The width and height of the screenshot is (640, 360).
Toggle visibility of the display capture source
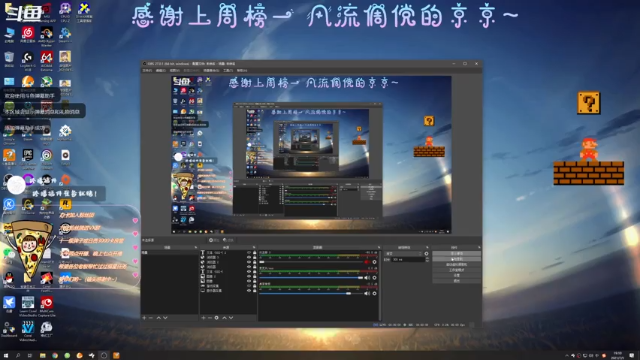pyautogui.click(x=249, y=291)
